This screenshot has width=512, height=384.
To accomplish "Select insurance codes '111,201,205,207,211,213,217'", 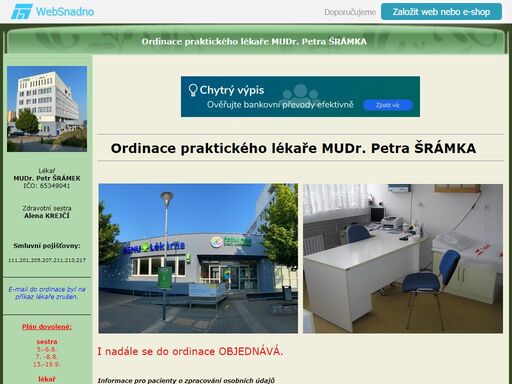I will click(47, 260).
